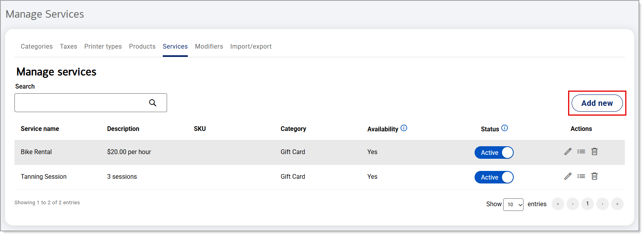Open the Products tab
The image size is (644, 236).
coord(142,46)
